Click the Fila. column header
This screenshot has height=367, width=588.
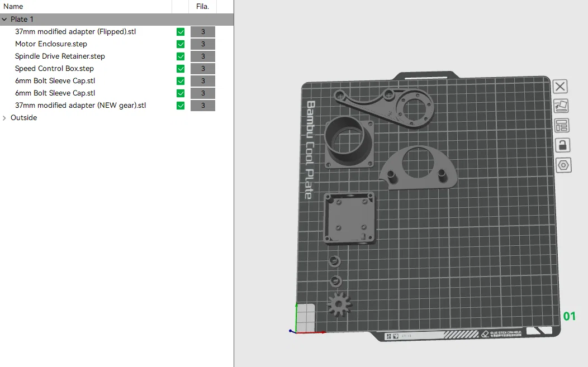(202, 6)
